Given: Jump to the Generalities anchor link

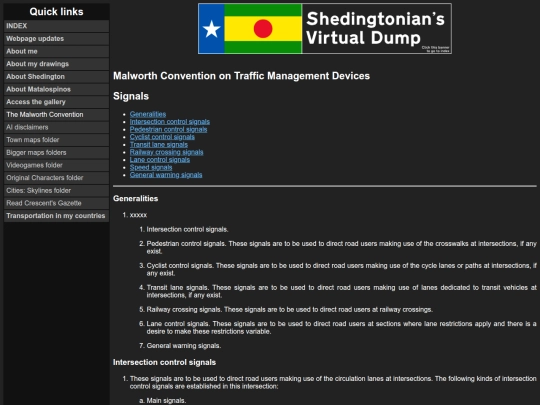Looking at the screenshot, I should click(148, 114).
